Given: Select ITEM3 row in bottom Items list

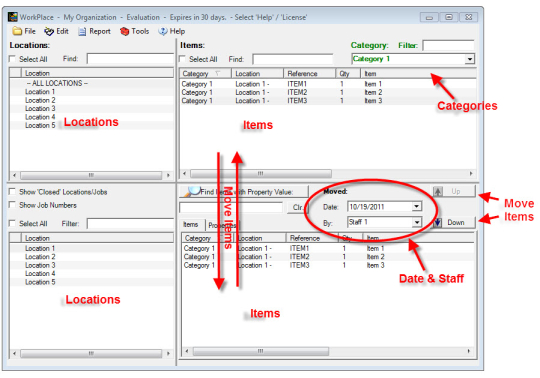Looking at the screenshot, I should click(x=328, y=265).
